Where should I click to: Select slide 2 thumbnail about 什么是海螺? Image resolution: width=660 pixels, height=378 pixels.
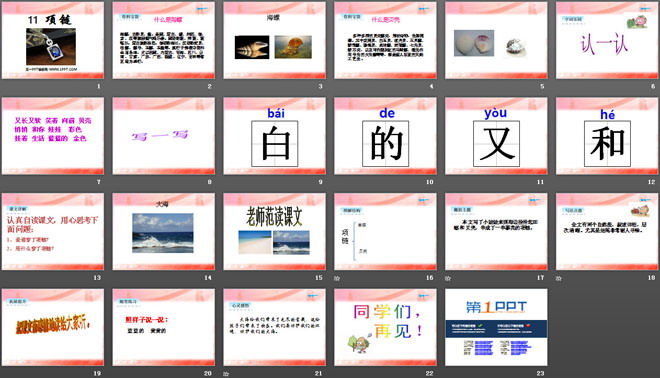coord(163,40)
